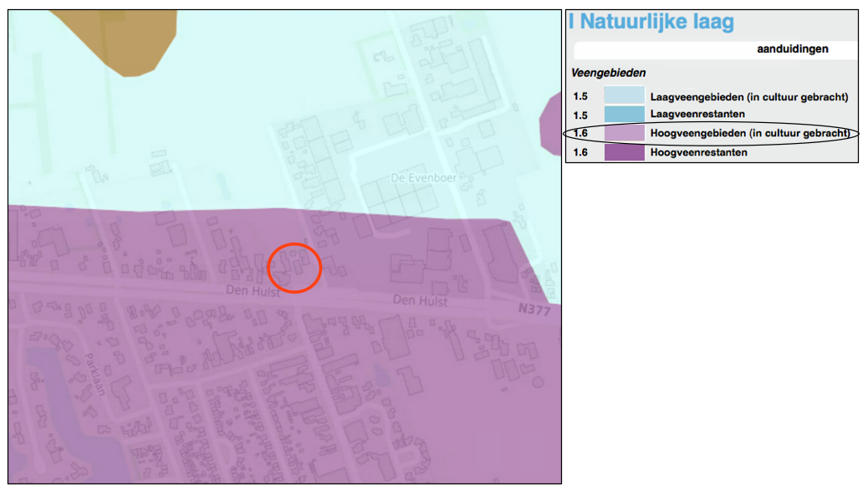Click the 1.5 code beside Laagveenrestanten
Screen dimensions: 868x496
coord(581,115)
